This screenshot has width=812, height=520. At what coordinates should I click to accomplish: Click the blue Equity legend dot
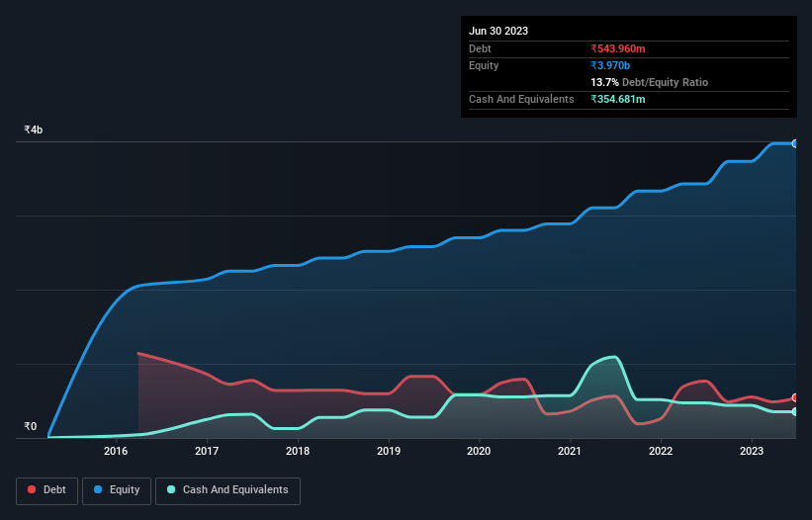[x=98, y=489]
